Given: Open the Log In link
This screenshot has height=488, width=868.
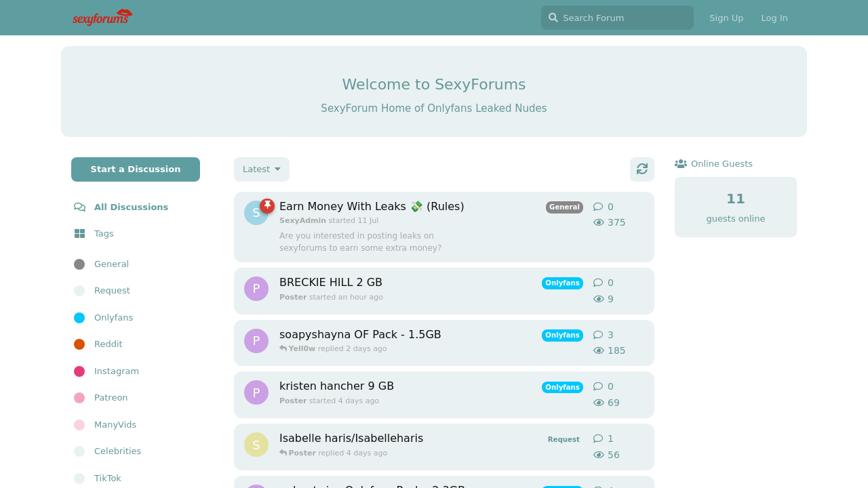Looking at the screenshot, I should 774,18.
